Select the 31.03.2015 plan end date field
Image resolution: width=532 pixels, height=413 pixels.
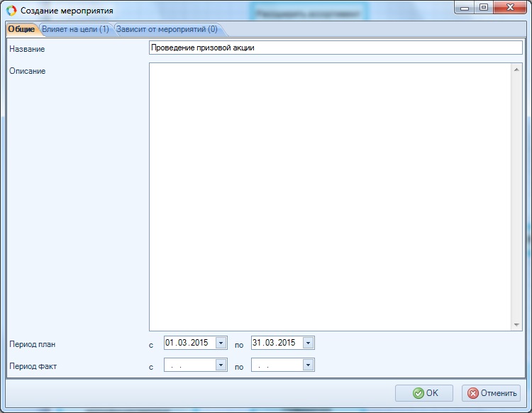(275, 343)
